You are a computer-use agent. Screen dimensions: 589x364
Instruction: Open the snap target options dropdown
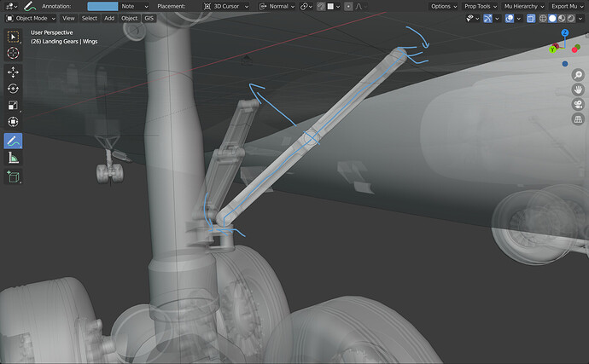334,6
